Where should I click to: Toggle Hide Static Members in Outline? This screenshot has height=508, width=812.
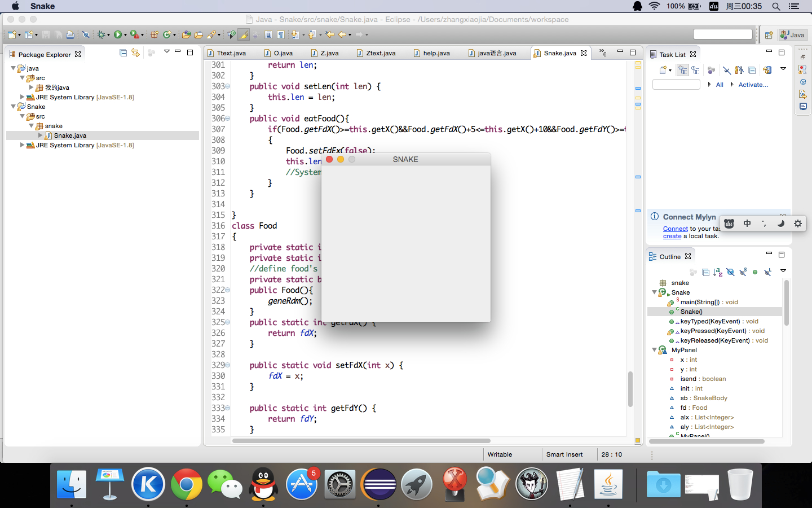click(x=743, y=273)
